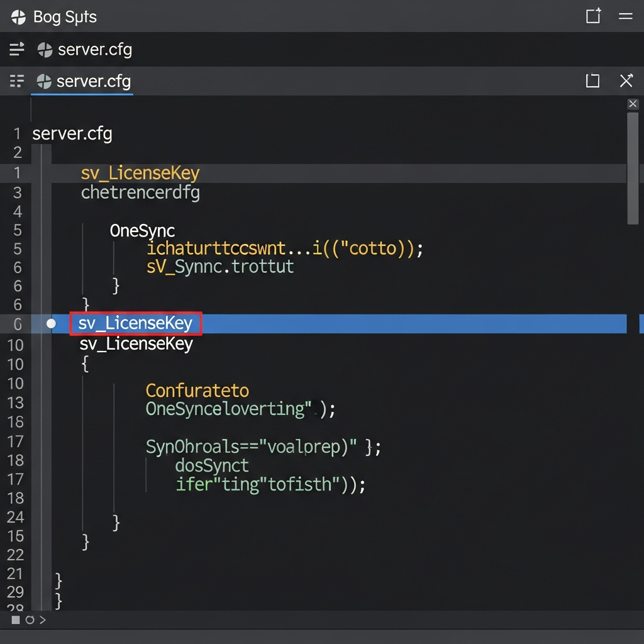Click ifer"ting"tofisth" line

pyautogui.click(x=270, y=485)
